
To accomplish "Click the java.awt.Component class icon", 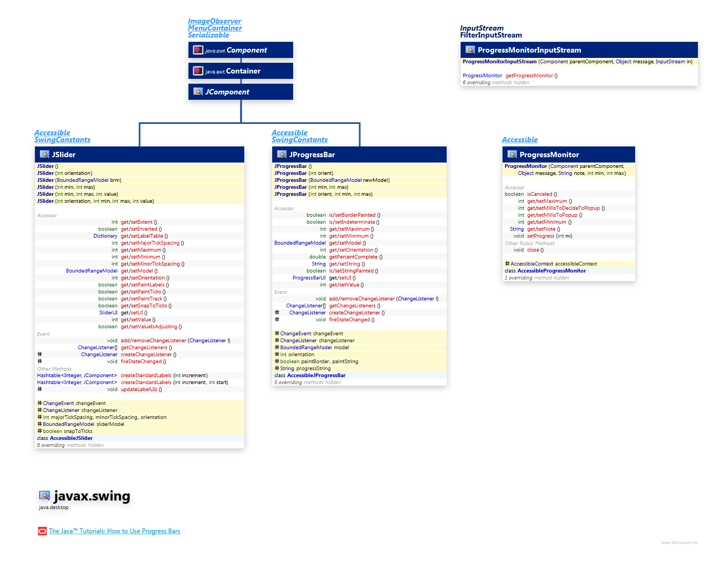I will coord(198,50).
